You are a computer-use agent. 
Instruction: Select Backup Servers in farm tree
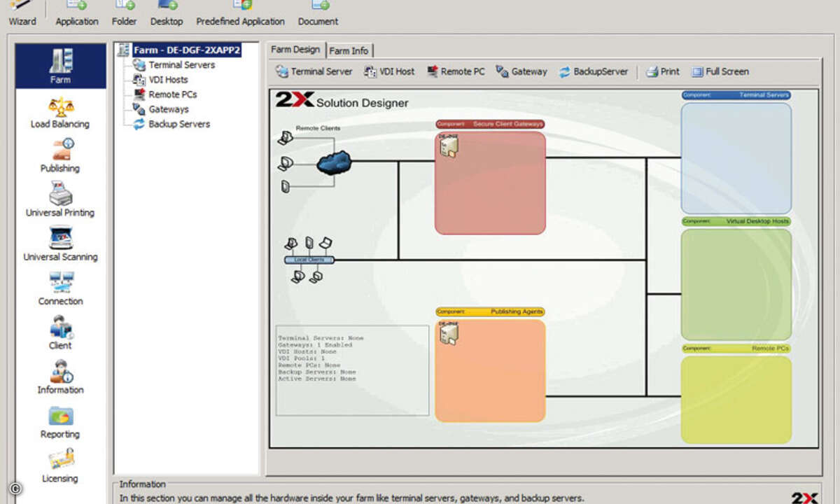coord(171,124)
